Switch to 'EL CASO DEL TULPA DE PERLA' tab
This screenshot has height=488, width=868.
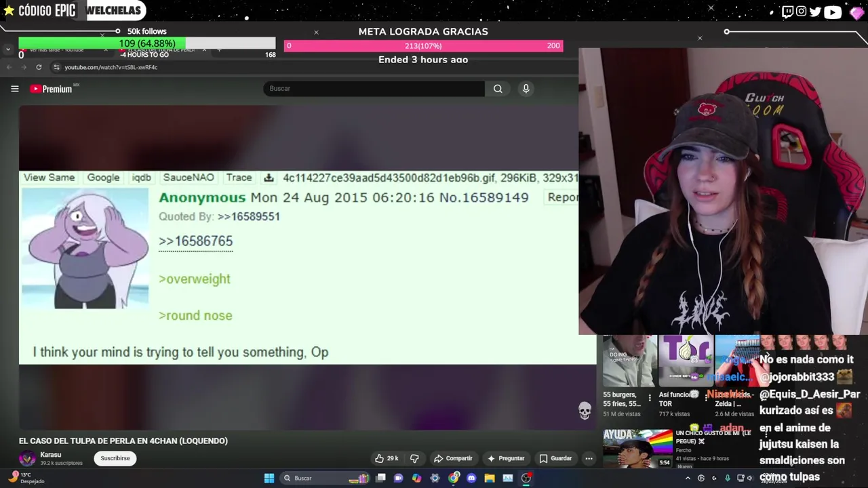(163, 49)
